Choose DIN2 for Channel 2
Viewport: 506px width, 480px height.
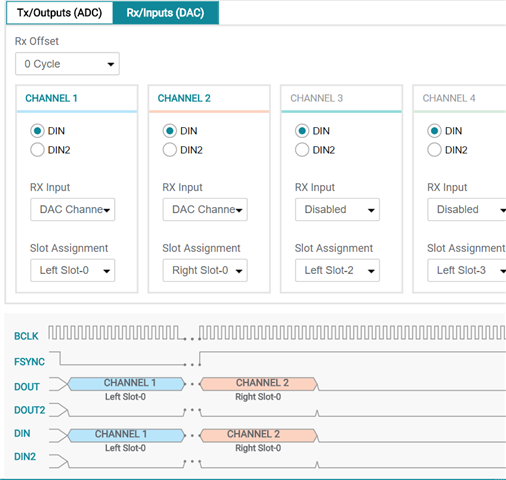169,150
